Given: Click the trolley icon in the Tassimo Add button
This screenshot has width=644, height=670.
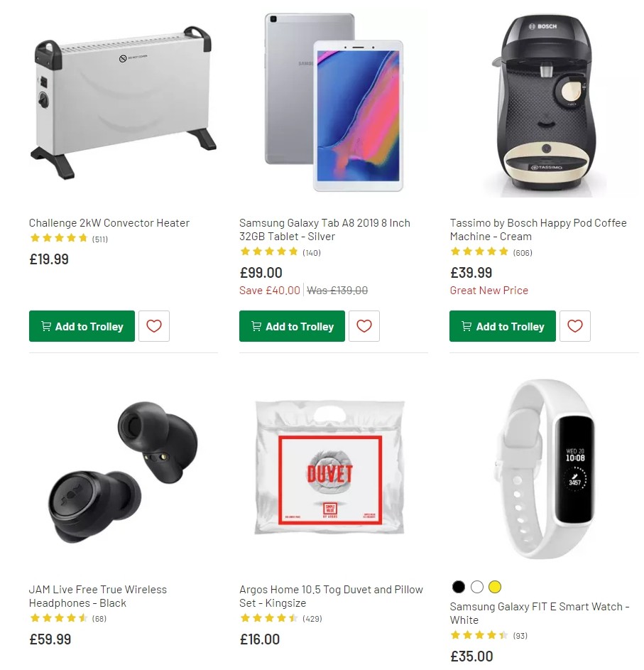Looking at the screenshot, I should [465, 326].
